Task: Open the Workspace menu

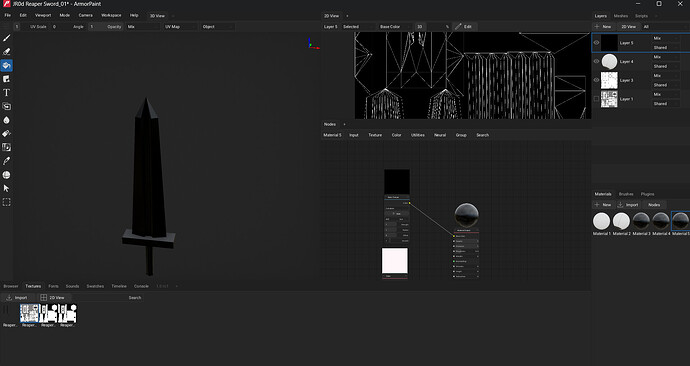Action: pyautogui.click(x=111, y=15)
